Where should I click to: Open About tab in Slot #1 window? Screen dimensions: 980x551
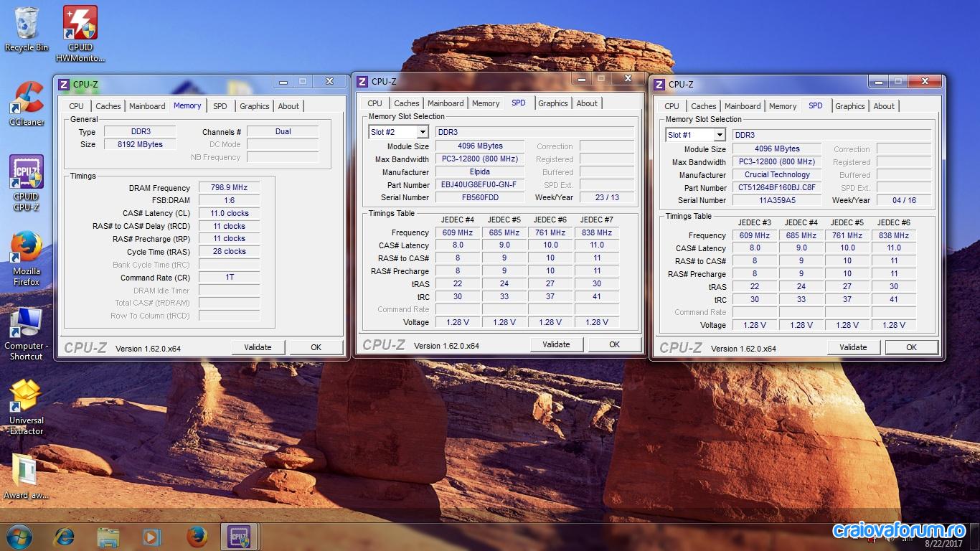click(884, 106)
